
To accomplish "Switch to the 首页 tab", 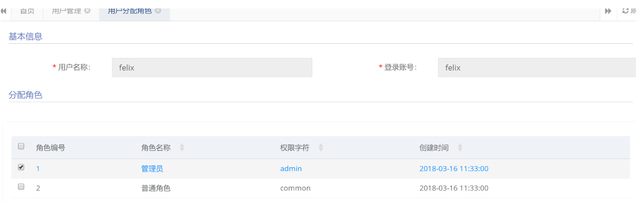I will (x=28, y=11).
